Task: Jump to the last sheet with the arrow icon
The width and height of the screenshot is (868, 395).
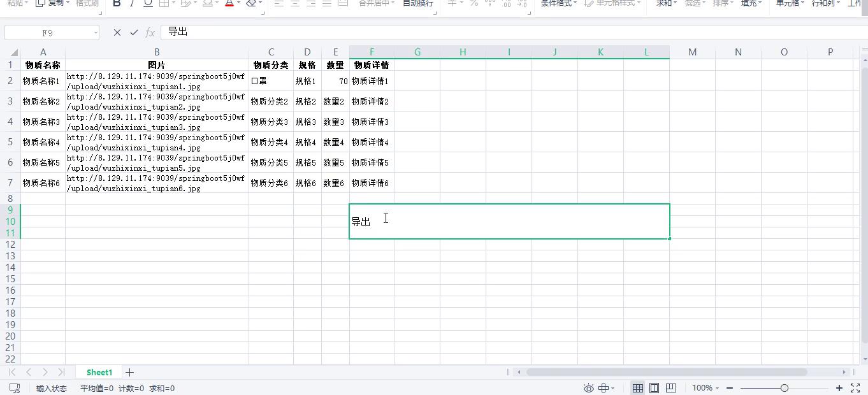Action: coord(61,372)
